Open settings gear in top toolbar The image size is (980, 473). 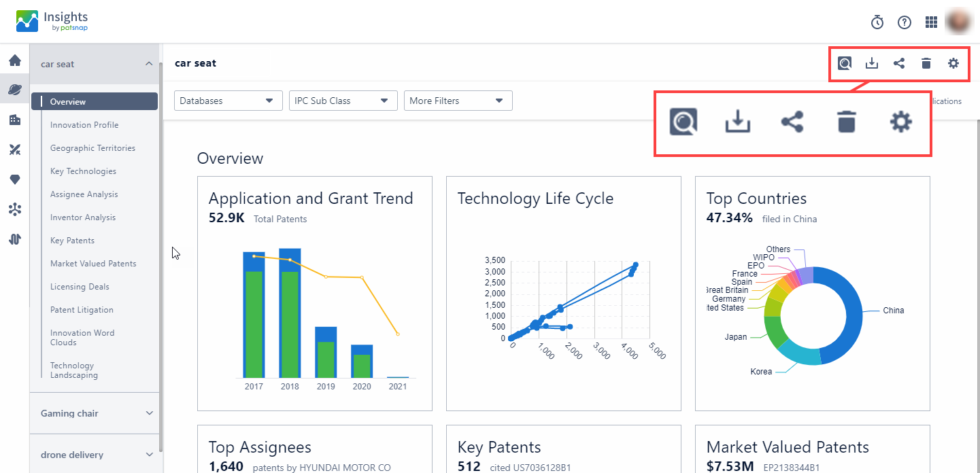tap(953, 63)
